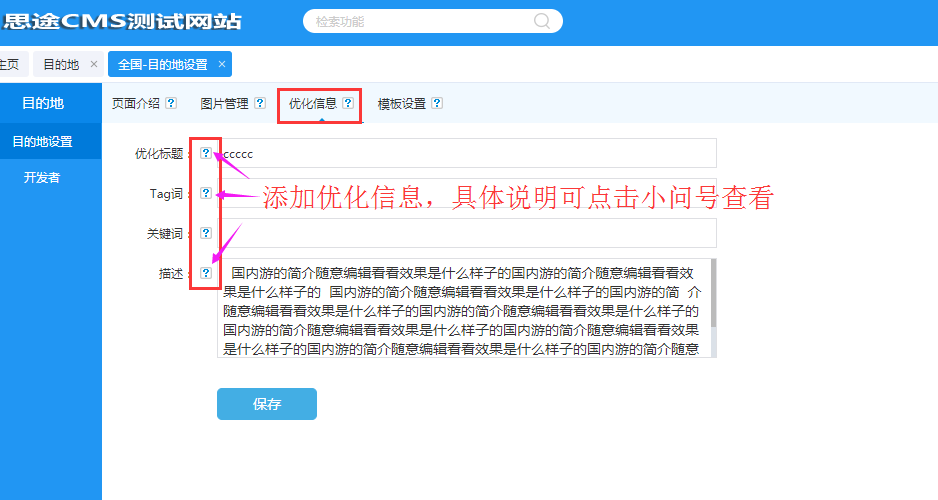Switch to the 模板设置 tab

point(401,103)
